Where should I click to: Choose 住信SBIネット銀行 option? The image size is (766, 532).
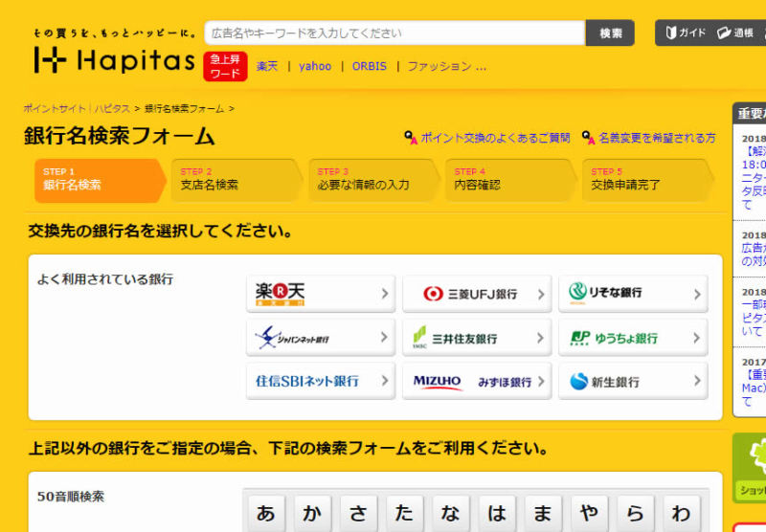(x=320, y=381)
